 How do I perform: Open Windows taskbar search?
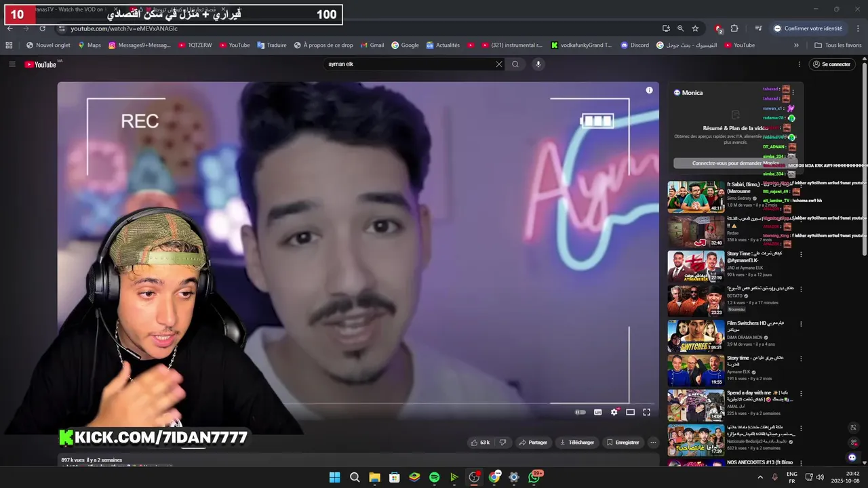(355, 477)
